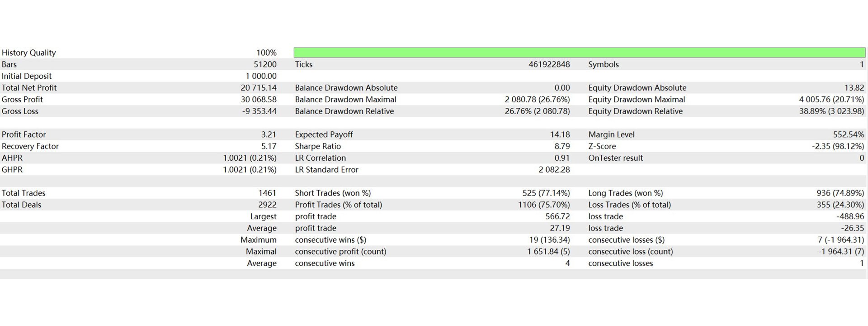Select the Total Trades value 1461
Screen dimensions: 868x326
(267, 193)
